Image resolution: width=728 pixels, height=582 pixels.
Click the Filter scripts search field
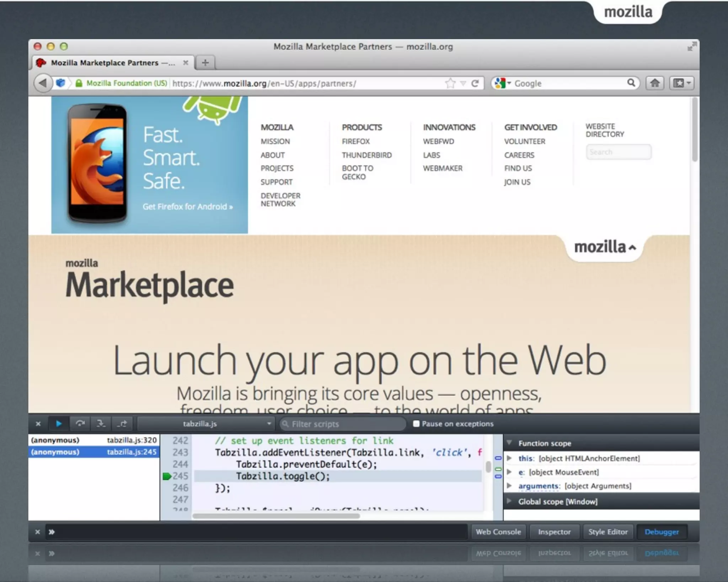click(343, 424)
